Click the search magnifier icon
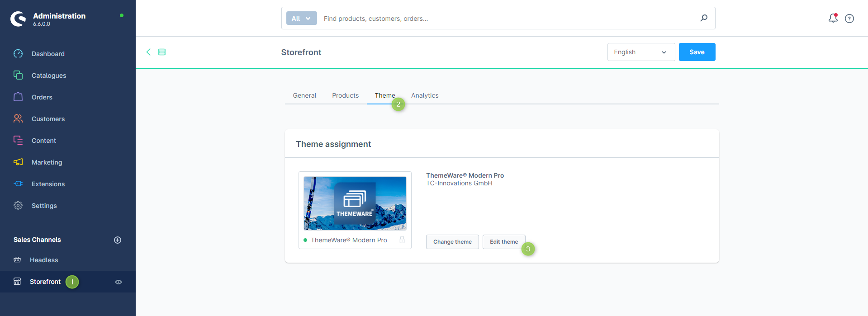This screenshot has width=868, height=316. coord(704,18)
